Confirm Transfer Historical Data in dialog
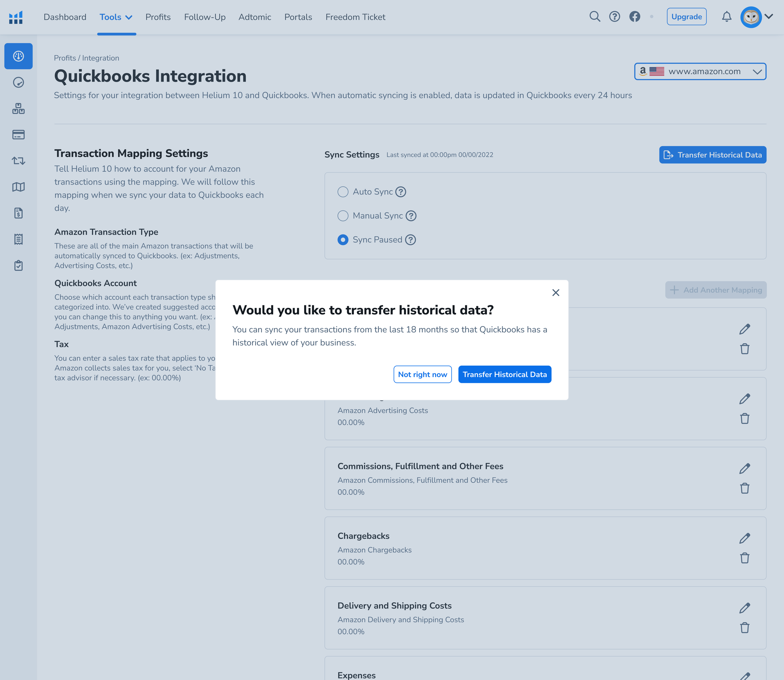 505,375
